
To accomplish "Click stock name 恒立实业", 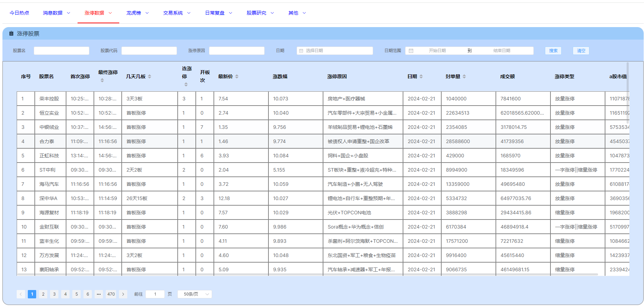I will [49, 113].
